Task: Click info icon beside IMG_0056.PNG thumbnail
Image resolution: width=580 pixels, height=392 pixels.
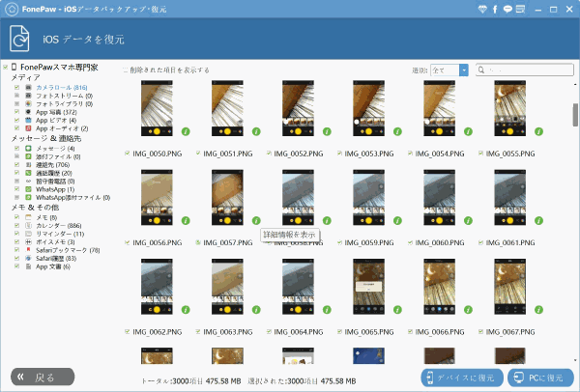Action: point(186,220)
